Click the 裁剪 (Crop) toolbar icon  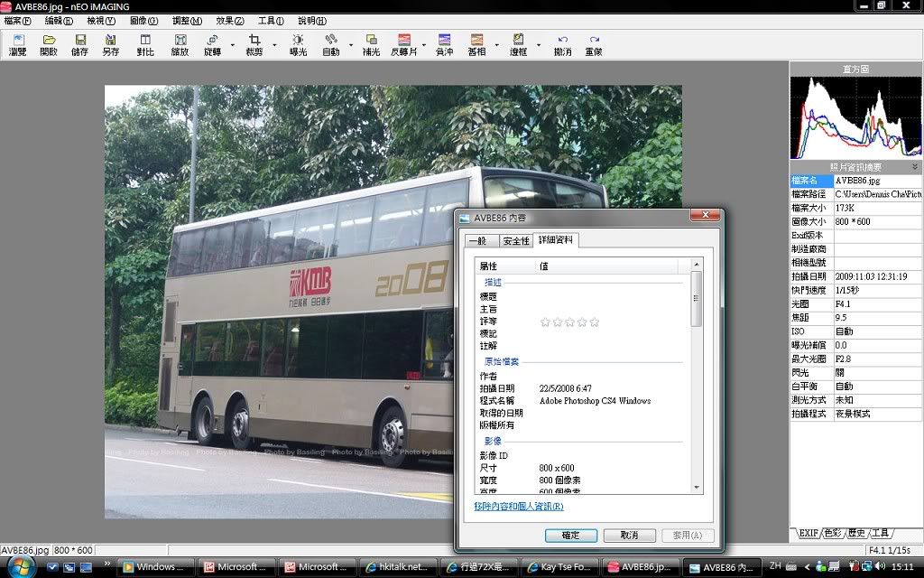point(254,45)
